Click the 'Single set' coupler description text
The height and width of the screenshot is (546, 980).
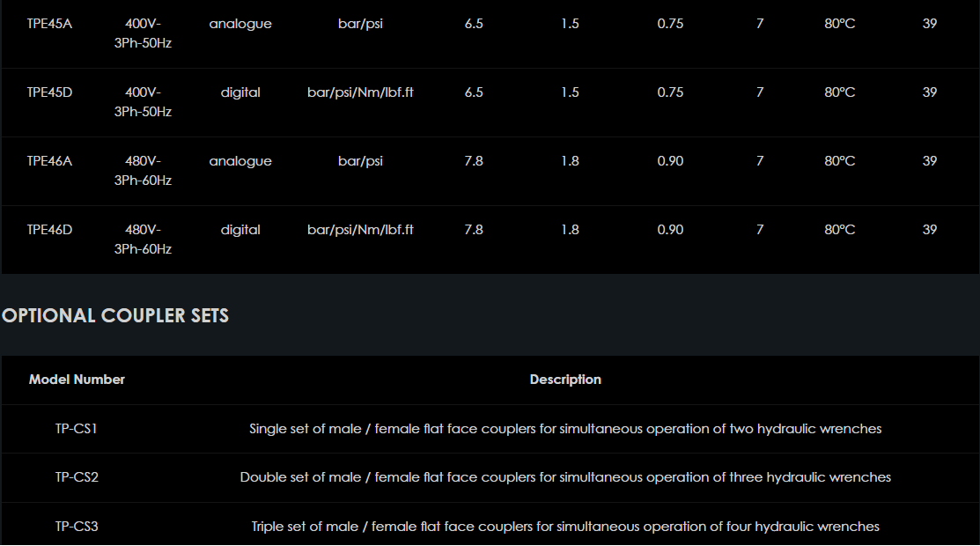click(x=565, y=429)
